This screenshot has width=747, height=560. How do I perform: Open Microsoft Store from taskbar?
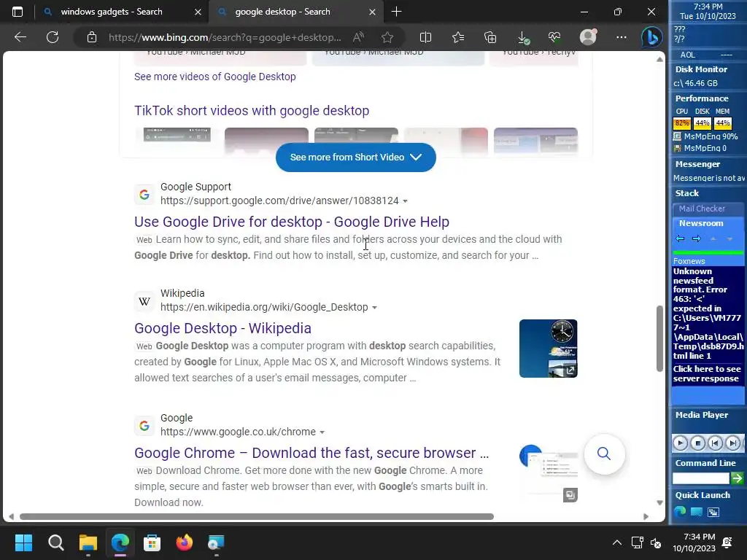152,542
